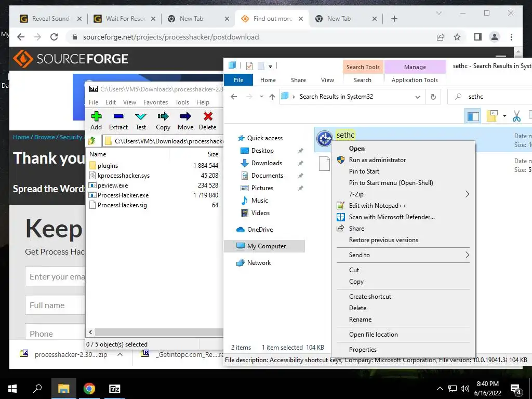
Task: Click the Chrome taskbar icon
Action: (x=89, y=389)
